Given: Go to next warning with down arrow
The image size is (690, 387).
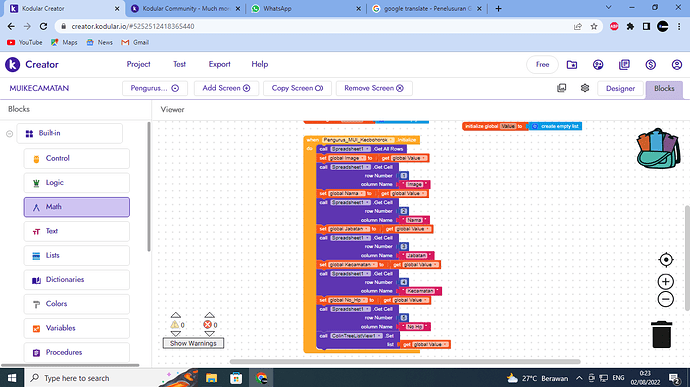Looking at the screenshot, I should point(176,334).
